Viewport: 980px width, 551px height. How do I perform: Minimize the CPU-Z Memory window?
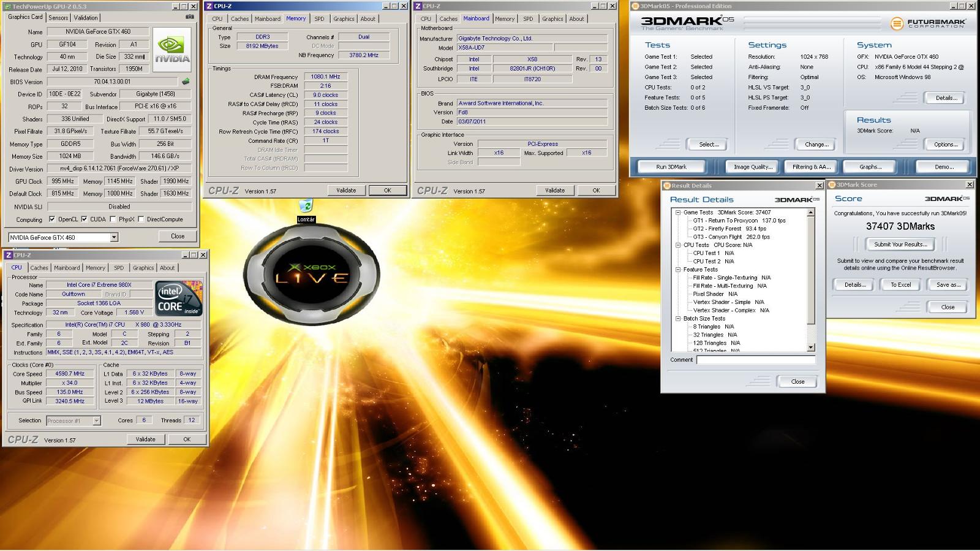386,6
